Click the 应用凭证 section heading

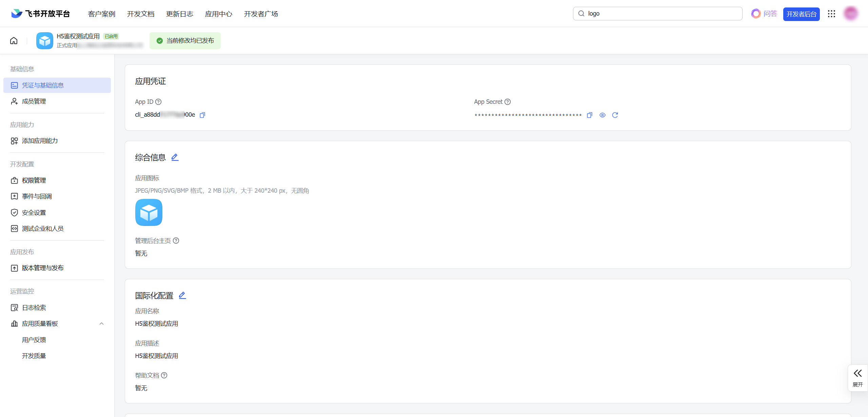pyautogui.click(x=151, y=81)
